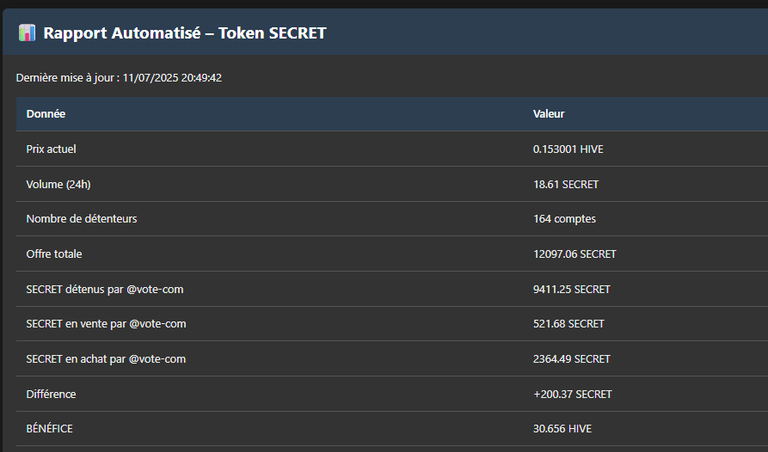Click SECRET détenus par @vote-com label
Screen dimensions: 768x452
coord(105,289)
